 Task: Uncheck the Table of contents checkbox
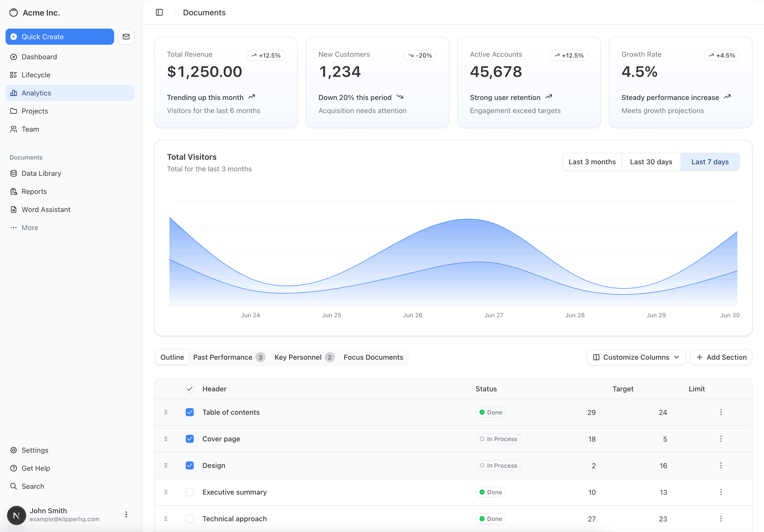coord(190,412)
